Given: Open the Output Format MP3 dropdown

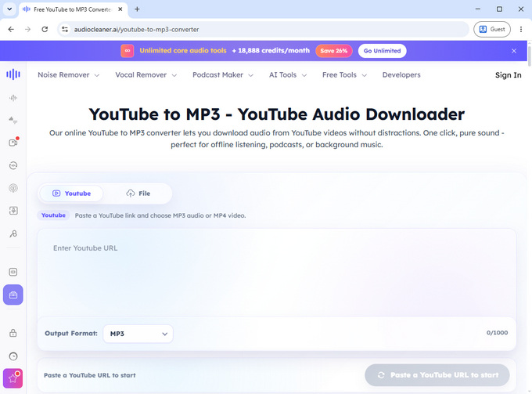Looking at the screenshot, I should 138,334.
